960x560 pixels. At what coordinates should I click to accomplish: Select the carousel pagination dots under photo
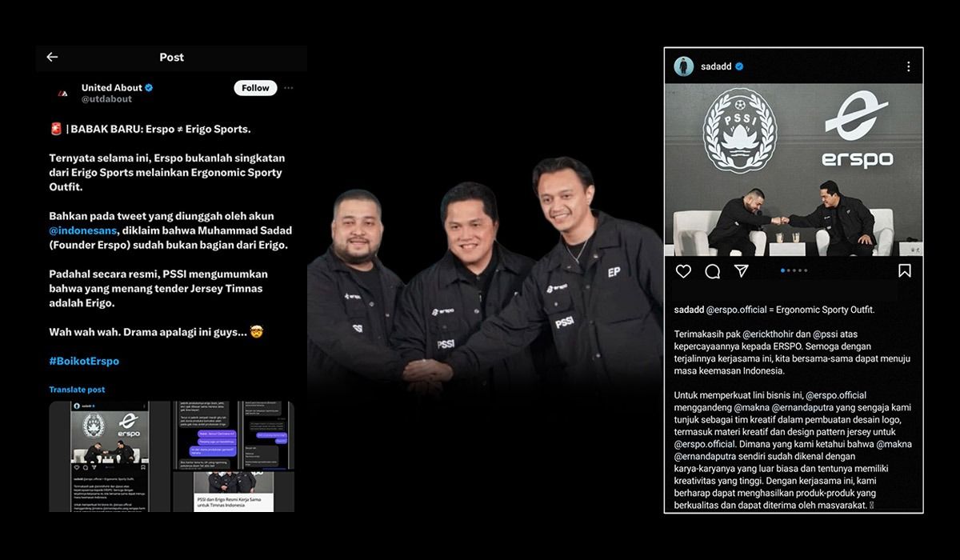click(x=794, y=271)
